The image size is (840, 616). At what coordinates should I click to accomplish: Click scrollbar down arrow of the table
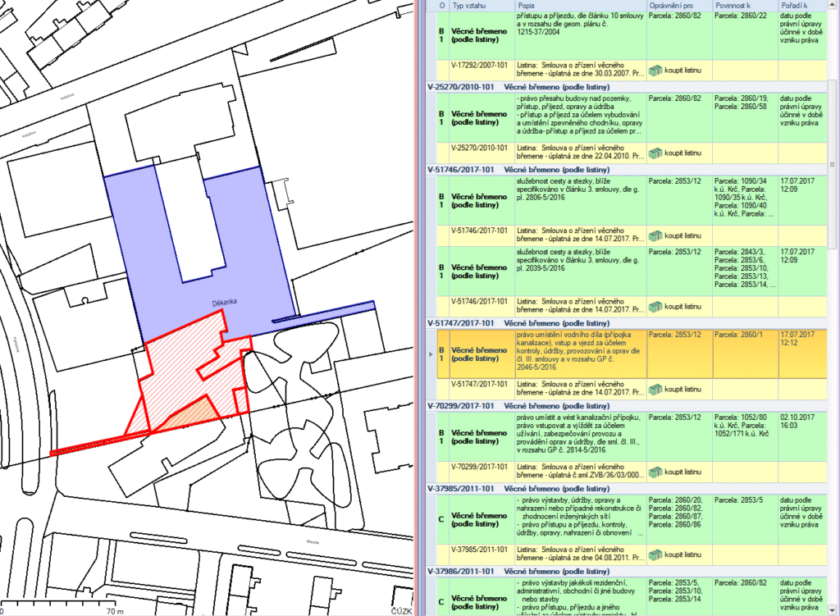832,610
